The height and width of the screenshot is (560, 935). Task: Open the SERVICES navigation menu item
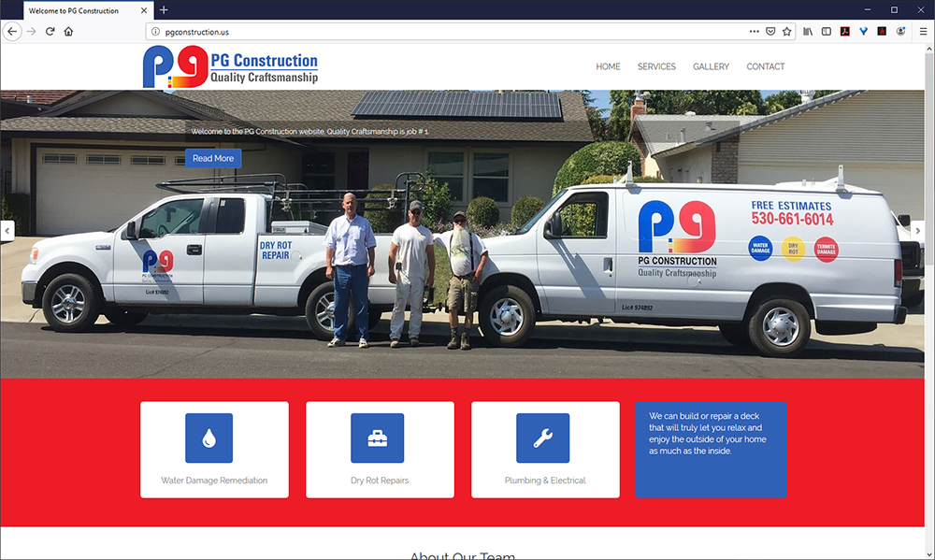[656, 66]
